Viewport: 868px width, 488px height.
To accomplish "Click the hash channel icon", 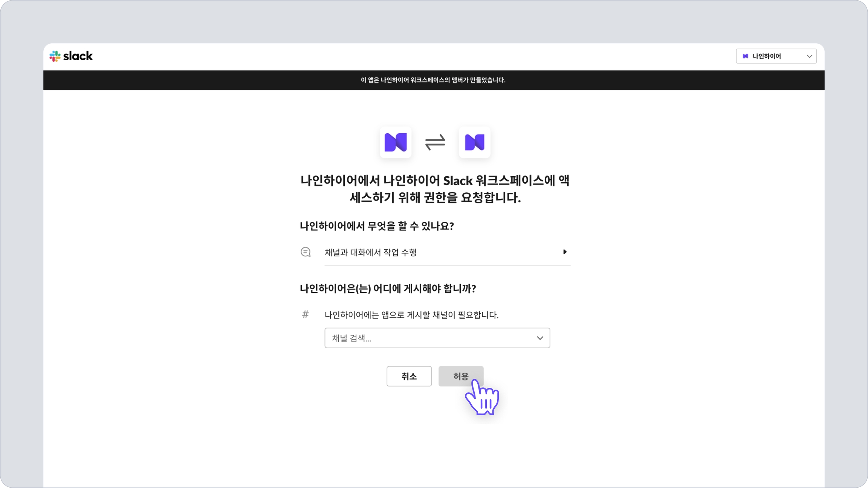I will click(x=305, y=314).
